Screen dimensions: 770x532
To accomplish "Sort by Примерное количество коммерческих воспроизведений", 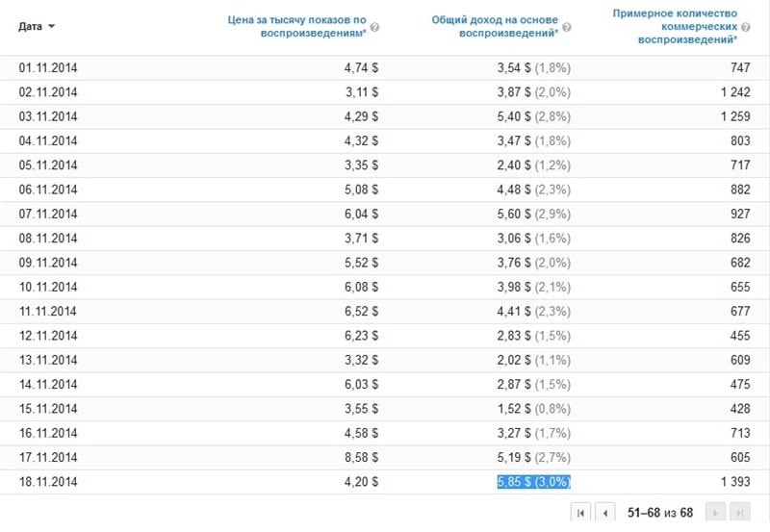I will [676, 26].
